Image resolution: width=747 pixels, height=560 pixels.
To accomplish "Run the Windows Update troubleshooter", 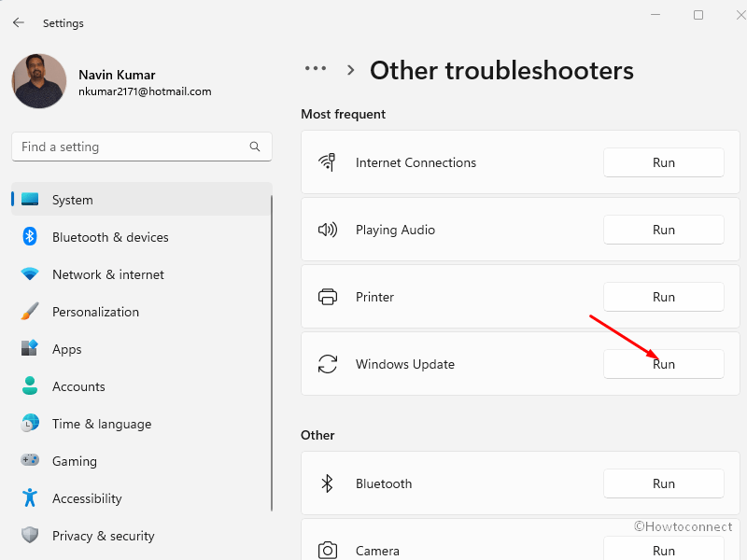I will 664,364.
